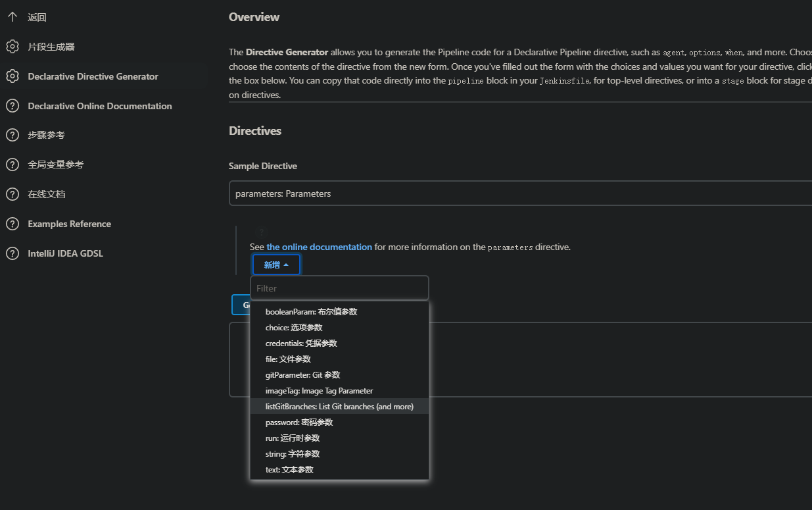Click the back arrow icon beside 返回
Image resolution: width=812 pixels, height=510 pixels.
(12, 17)
